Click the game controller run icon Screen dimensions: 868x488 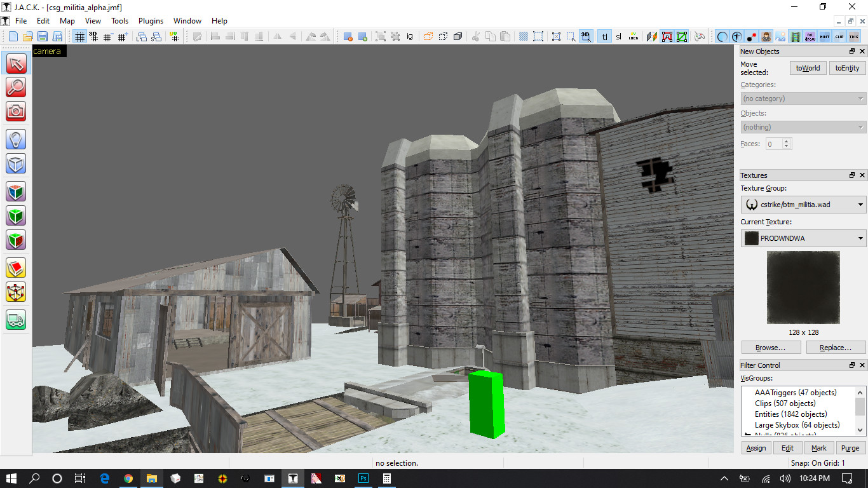click(x=700, y=37)
